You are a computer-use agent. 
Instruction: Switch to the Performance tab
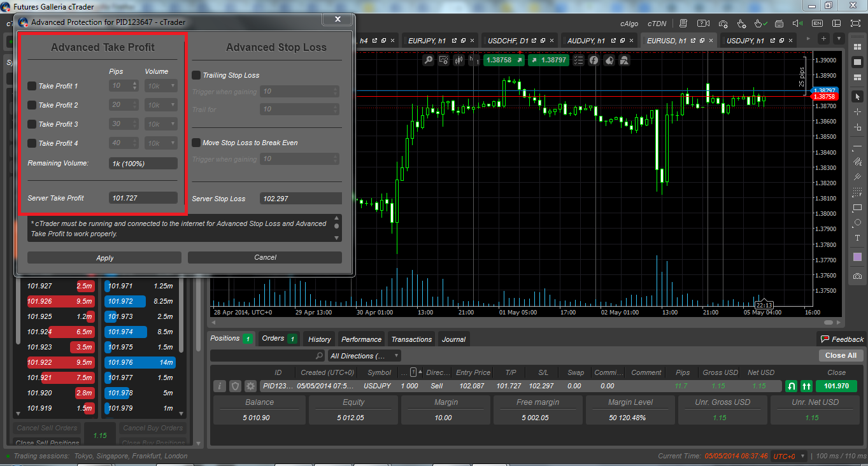(361, 339)
